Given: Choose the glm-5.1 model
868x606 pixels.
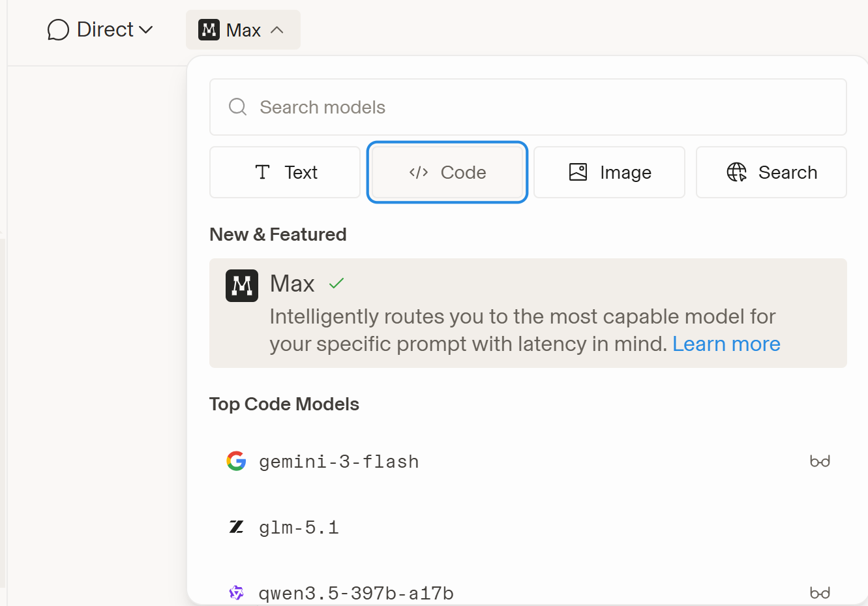Looking at the screenshot, I should point(528,527).
